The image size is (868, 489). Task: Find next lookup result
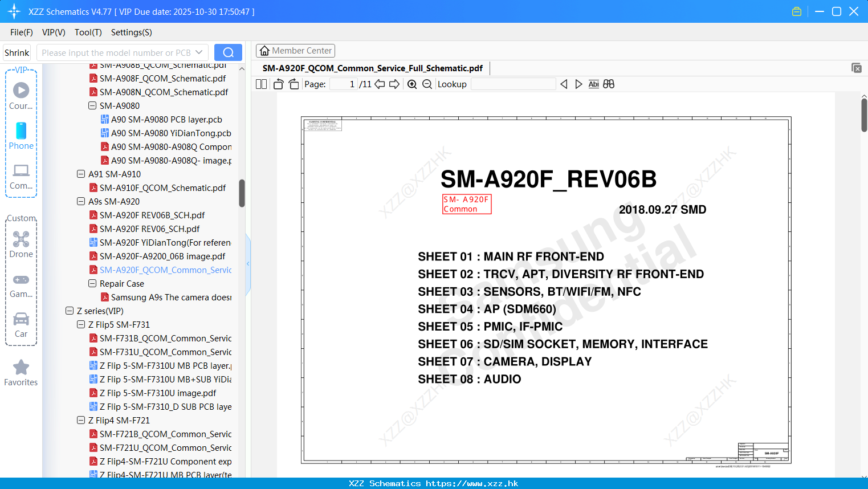578,84
